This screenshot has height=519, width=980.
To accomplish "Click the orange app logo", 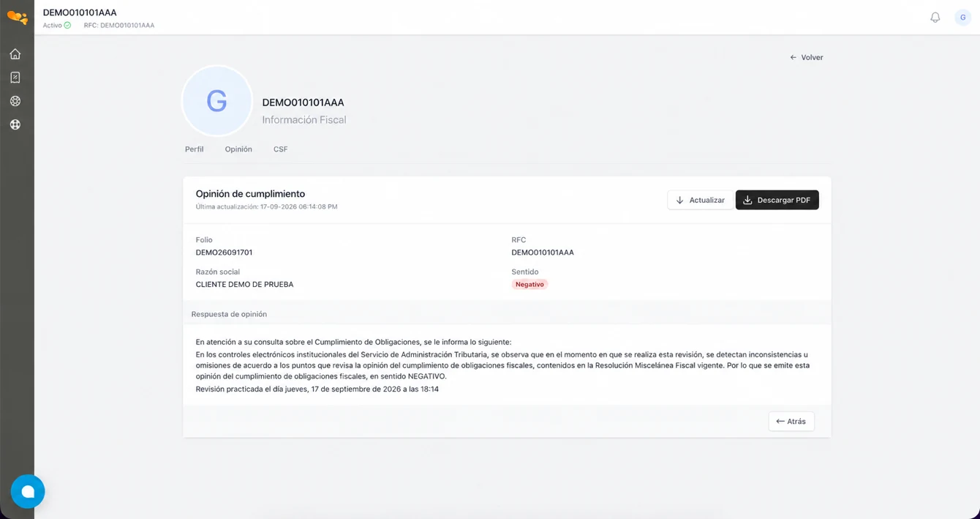I will (17, 18).
